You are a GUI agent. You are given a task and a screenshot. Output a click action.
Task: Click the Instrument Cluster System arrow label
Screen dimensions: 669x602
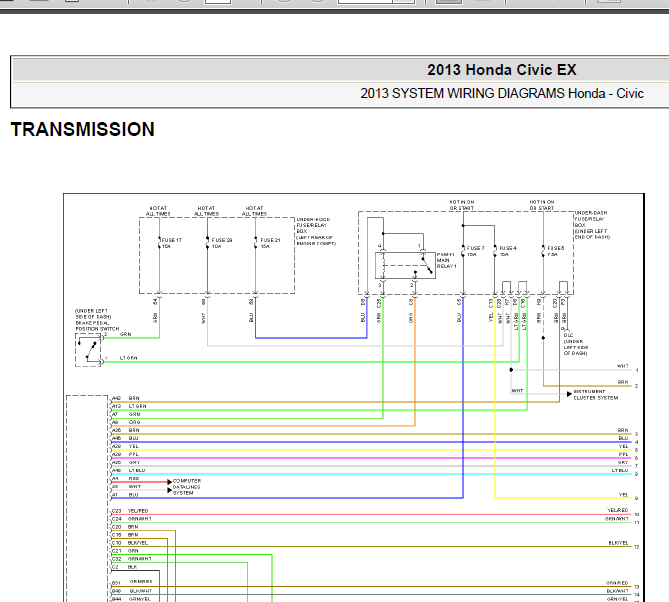pos(595,395)
